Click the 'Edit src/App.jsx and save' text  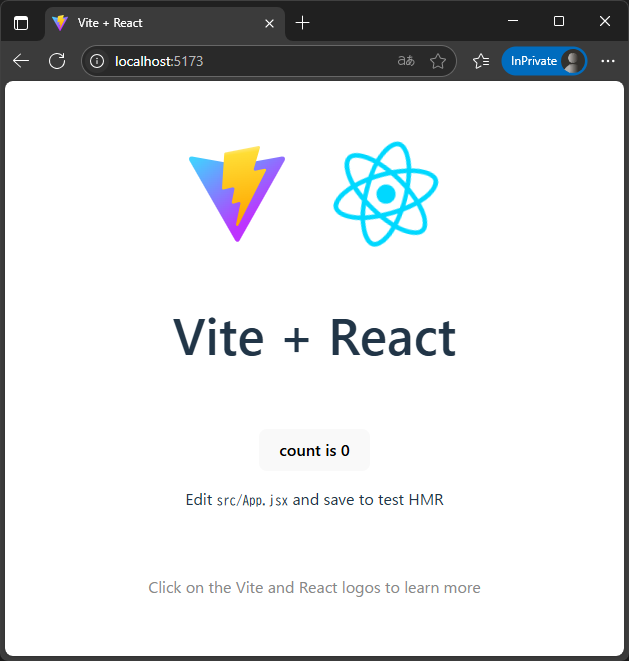tap(314, 500)
